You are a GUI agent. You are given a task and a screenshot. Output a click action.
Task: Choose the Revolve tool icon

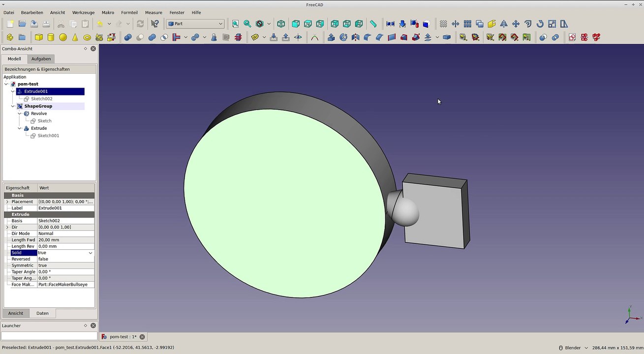[x=343, y=37]
